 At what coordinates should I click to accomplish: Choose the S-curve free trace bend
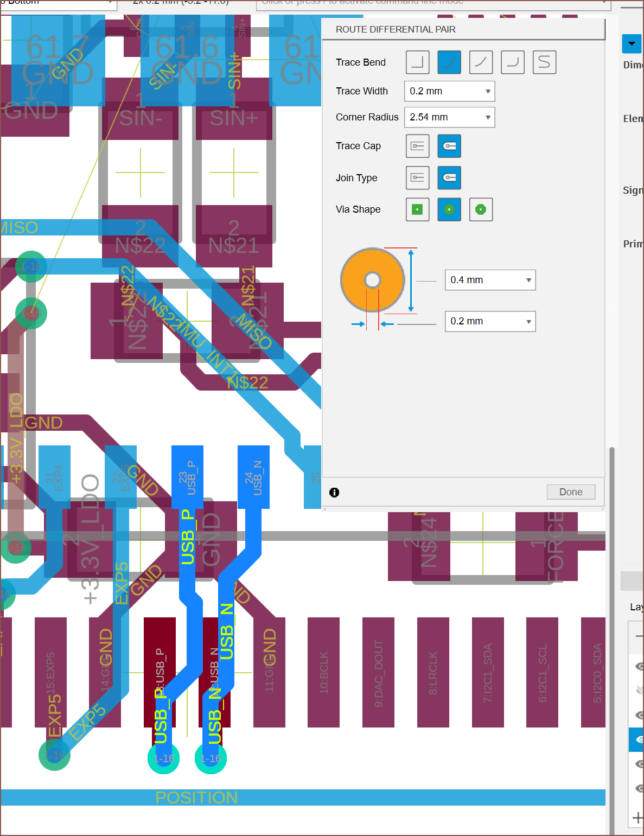(x=544, y=62)
